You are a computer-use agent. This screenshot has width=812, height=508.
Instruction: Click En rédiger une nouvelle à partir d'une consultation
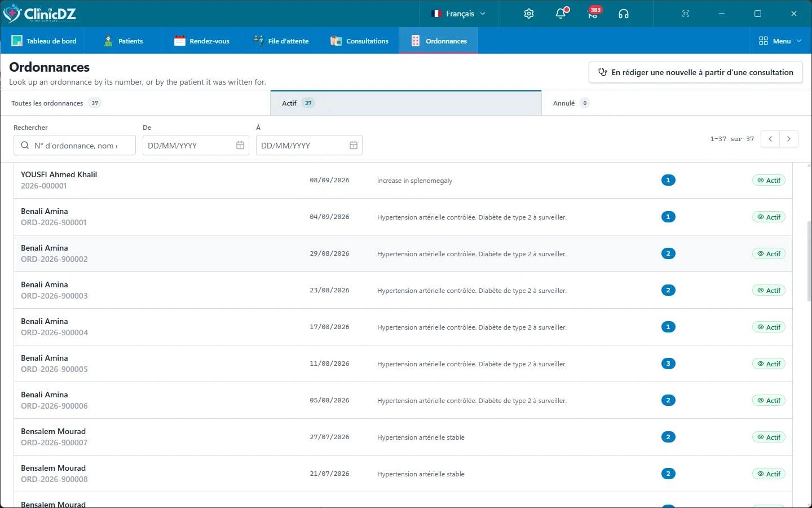point(696,72)
